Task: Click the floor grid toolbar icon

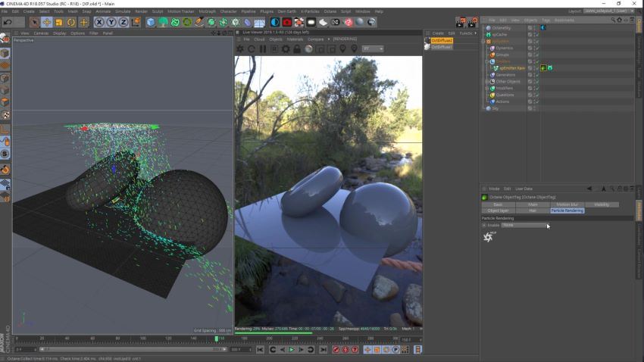Action: click(x=260, y=22)
